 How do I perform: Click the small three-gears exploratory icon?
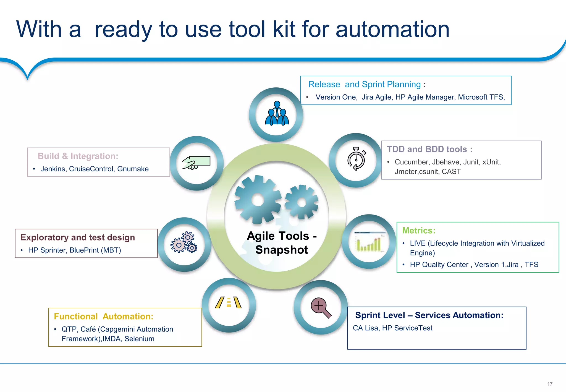coord(184,242)
